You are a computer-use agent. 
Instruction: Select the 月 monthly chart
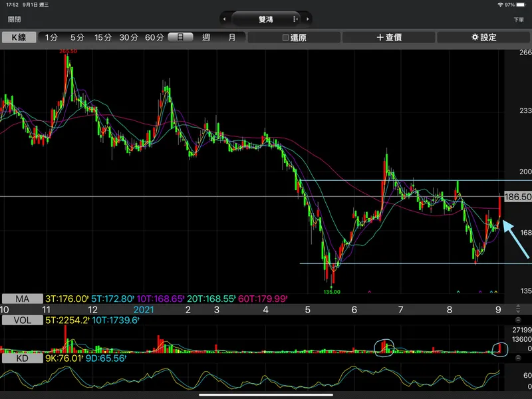[x=231, y=38]
